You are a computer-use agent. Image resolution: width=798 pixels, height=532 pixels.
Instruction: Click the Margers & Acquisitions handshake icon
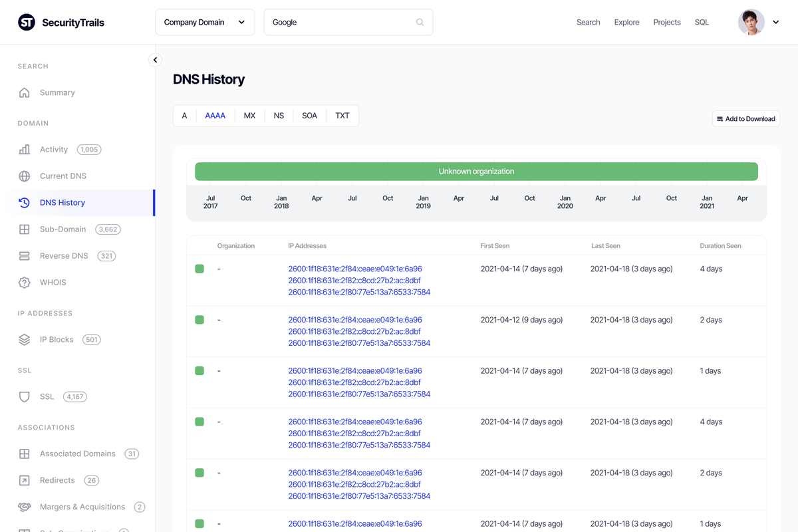tap(25, 507)
